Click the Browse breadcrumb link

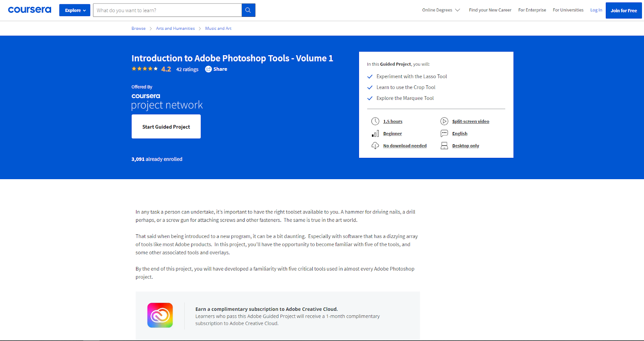pos(138,29)
